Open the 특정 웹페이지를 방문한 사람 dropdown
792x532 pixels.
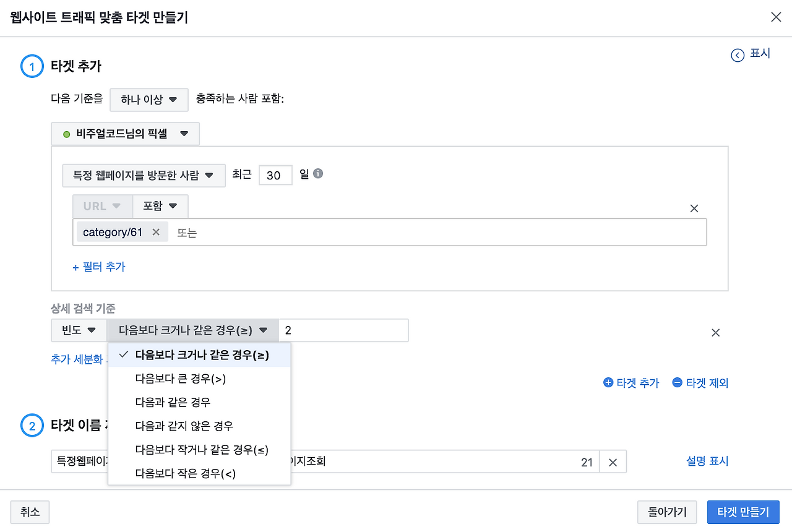pyautogui.click(x=144, y=175)
